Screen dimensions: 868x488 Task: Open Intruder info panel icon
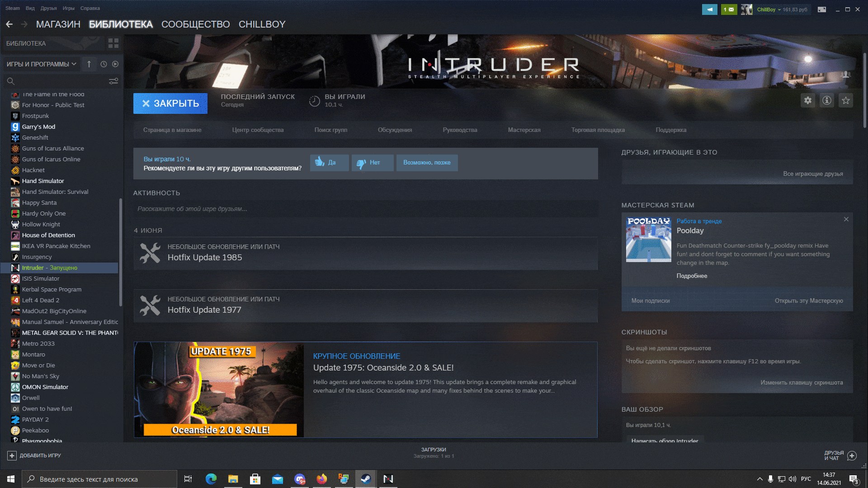(x=827, y=100)
